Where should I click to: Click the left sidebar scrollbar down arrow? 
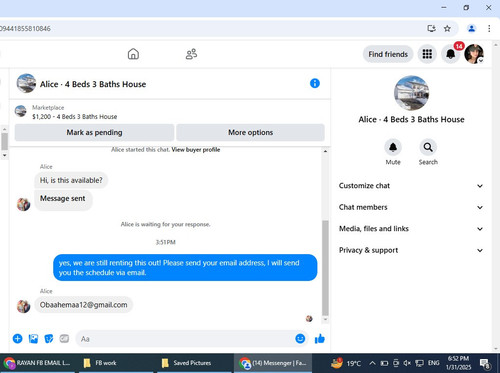(4, 155)
